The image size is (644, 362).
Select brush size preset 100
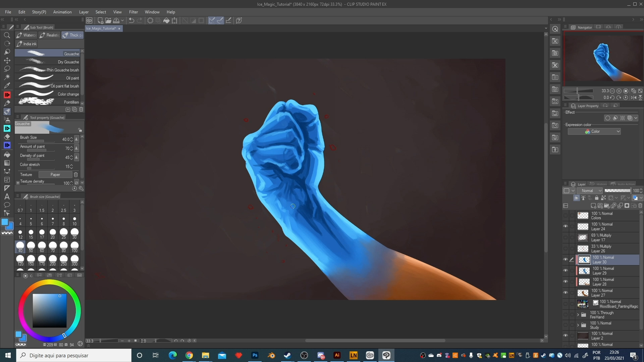[x=74, y=246]
